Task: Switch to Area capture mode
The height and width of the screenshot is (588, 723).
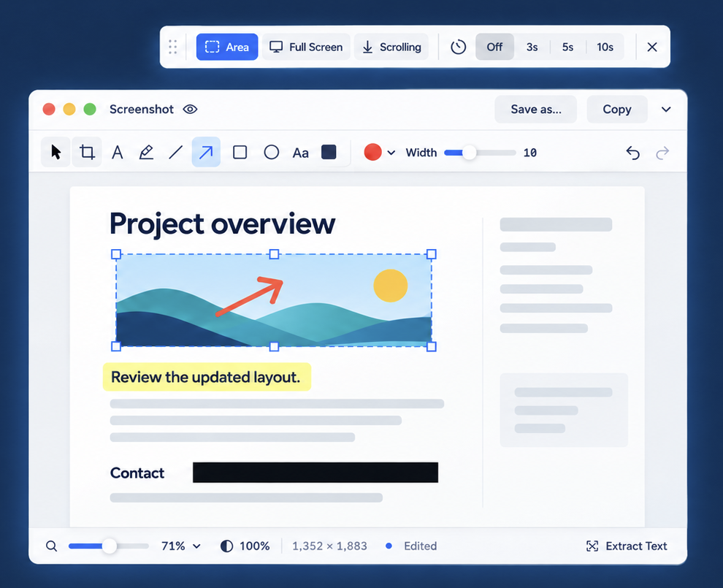Action: pos(227,47)
